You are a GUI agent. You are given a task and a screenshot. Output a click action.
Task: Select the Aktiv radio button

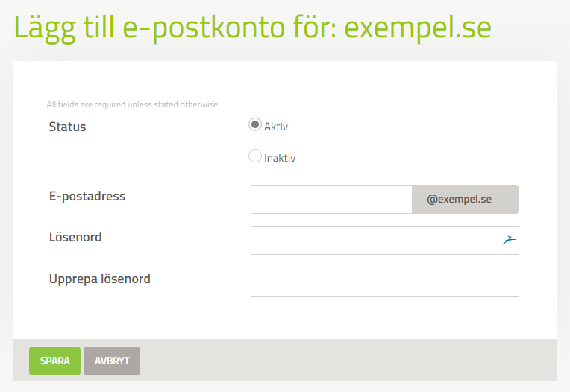255,124
